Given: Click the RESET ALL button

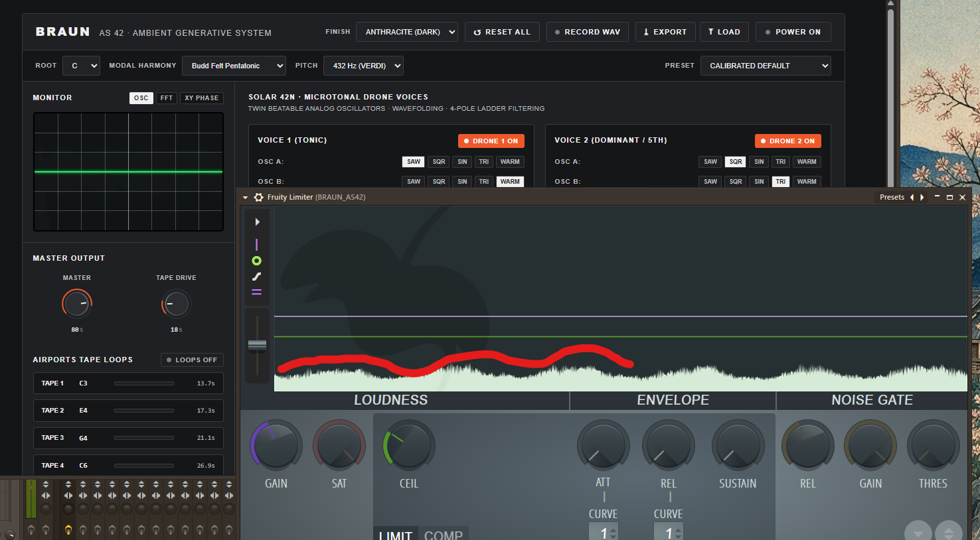Looking at the screenshot, I should (502, 32).
